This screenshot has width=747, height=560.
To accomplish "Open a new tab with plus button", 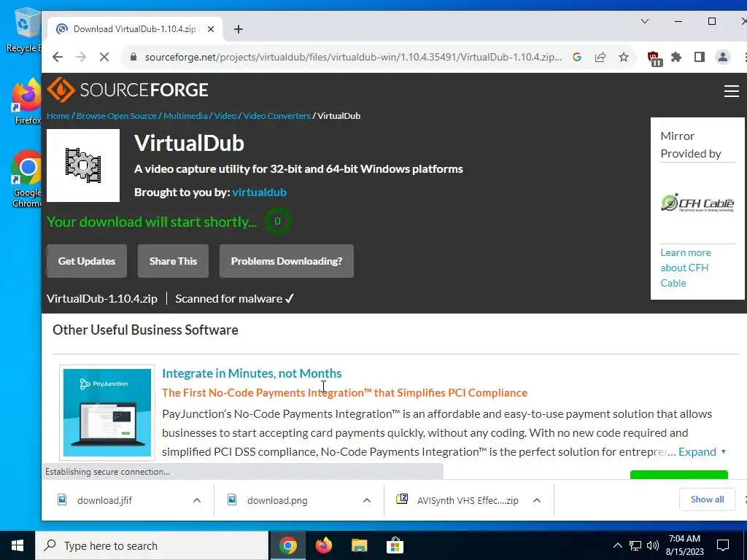I will pyautogui.click(x=239, y=29).
